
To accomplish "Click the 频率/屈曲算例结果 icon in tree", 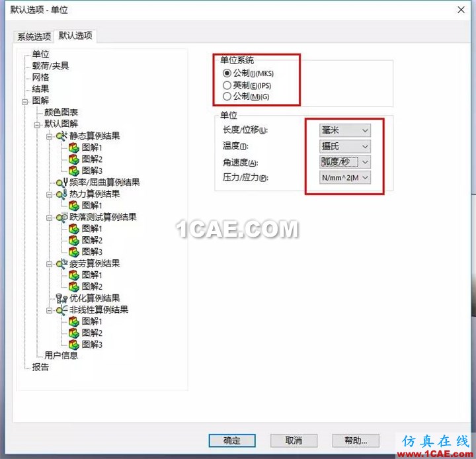I will point(62,183).
